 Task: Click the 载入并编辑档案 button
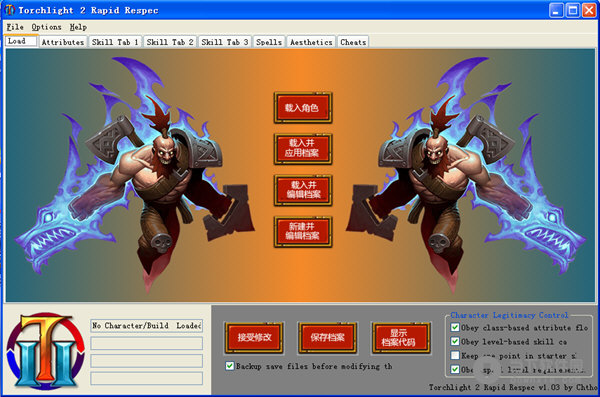click(x=303, y=190)
